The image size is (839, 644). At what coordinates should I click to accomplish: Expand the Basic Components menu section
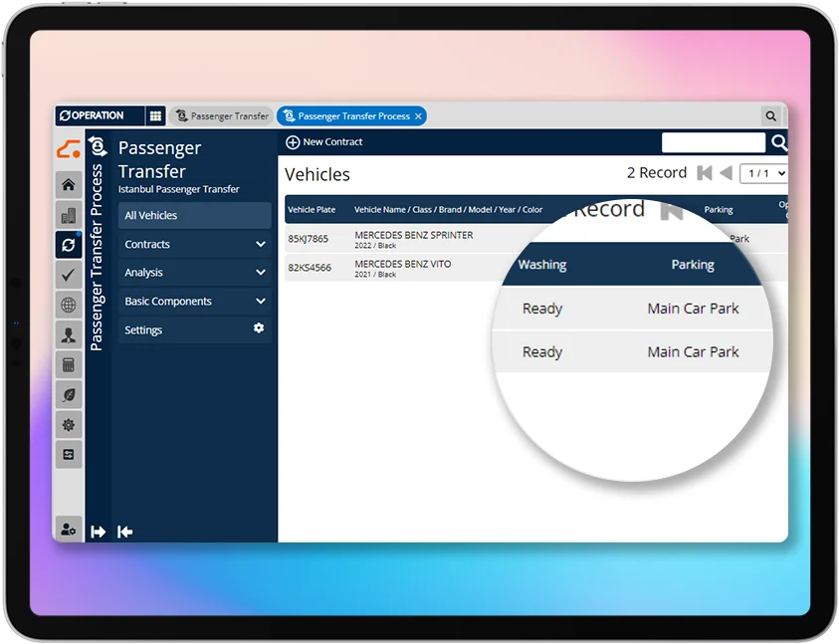point(194,301)
